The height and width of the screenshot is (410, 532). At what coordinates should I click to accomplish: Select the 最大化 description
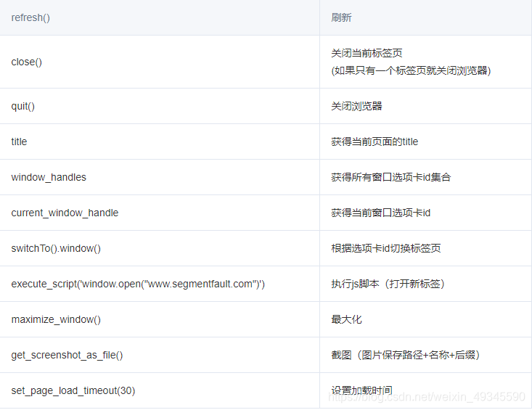coord(346,319)
